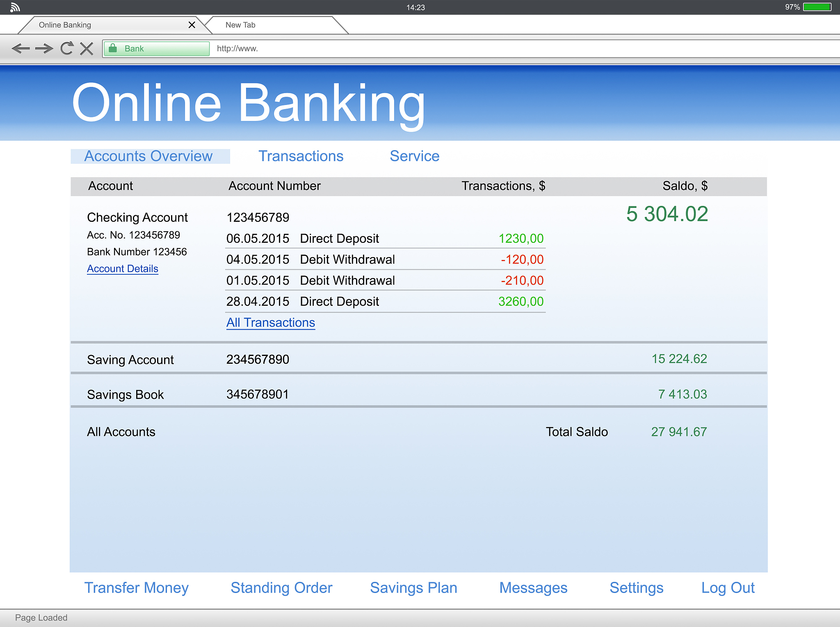Click the Transactions, $ column header
Screen dimensions: 840x627
click(x=503, y=186)
